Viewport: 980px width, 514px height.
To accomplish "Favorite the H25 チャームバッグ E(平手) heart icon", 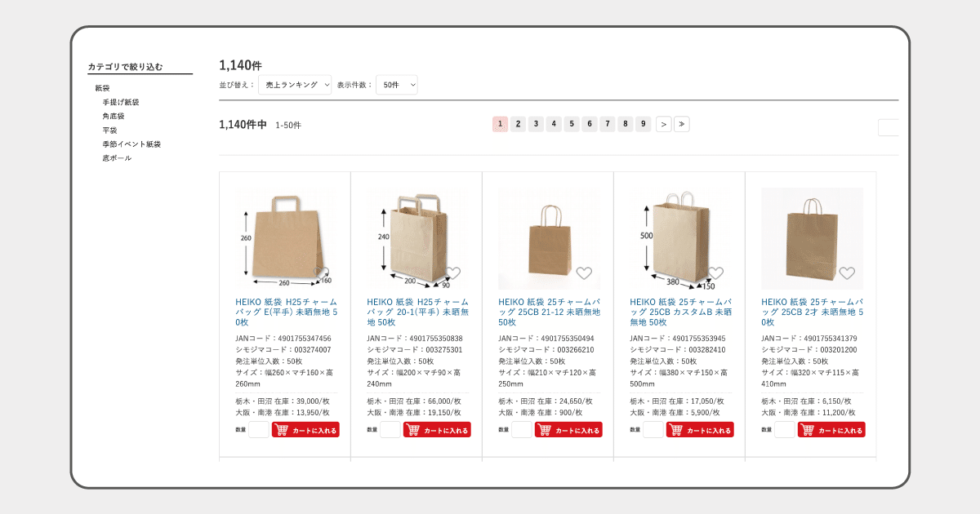I will tap(321, 273).
